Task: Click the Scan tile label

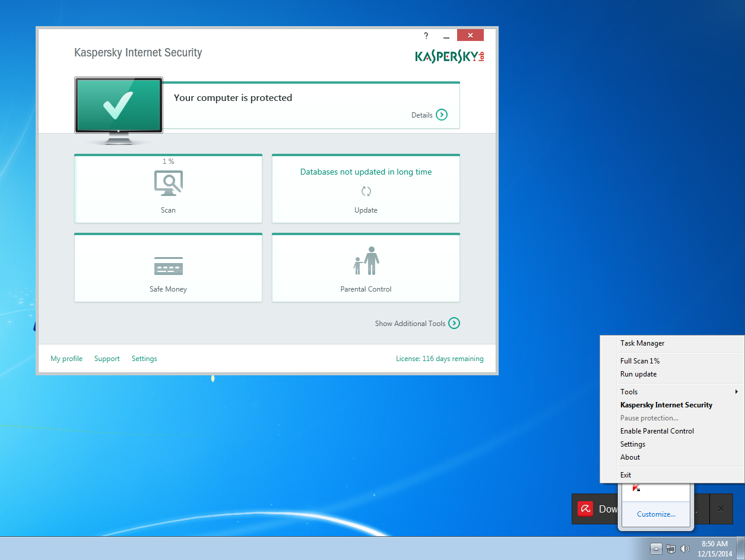Action: pos(168,210)
